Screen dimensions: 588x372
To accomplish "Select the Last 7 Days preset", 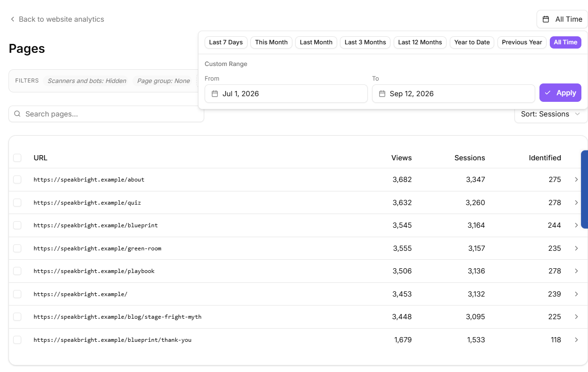I will 226,42.
